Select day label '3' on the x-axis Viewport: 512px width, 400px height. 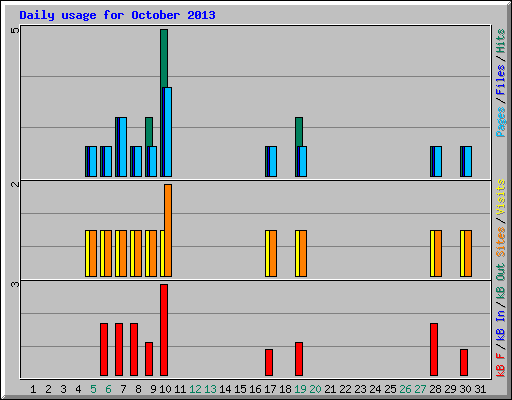pos(63,389)
